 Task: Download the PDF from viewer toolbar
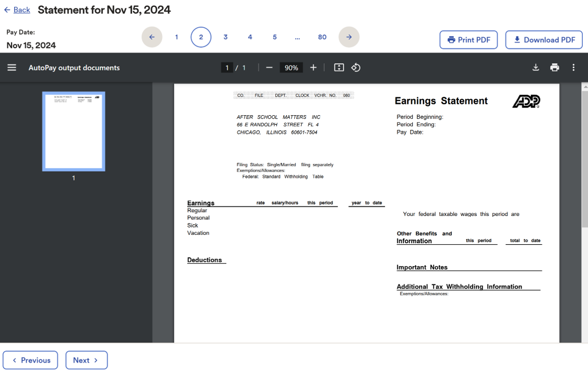click(535, 67)
